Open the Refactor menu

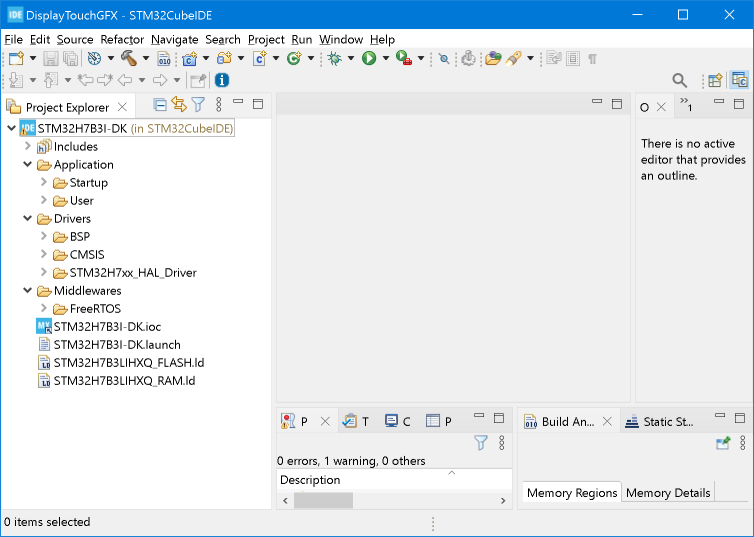122,39
